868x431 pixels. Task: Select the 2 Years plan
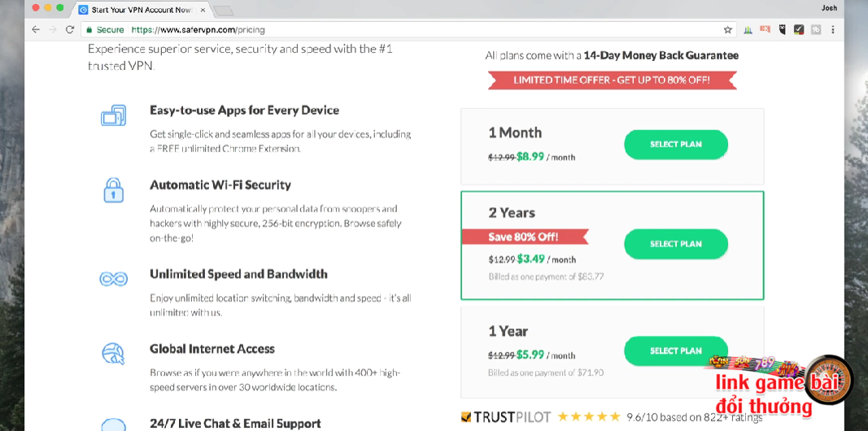[675, 244]
